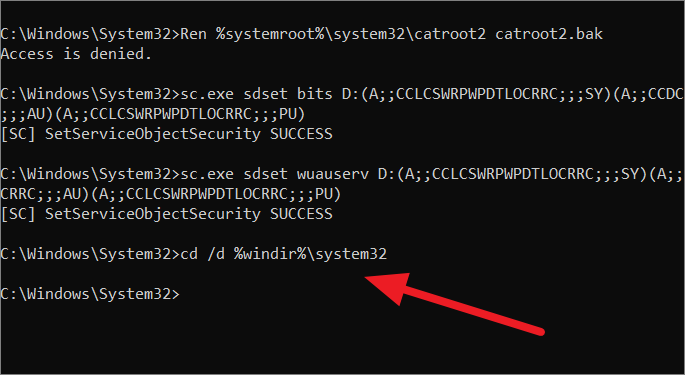The image size is (685, 375).
Task: Click the 'Access is denied.' message
Action: [76, 54]
